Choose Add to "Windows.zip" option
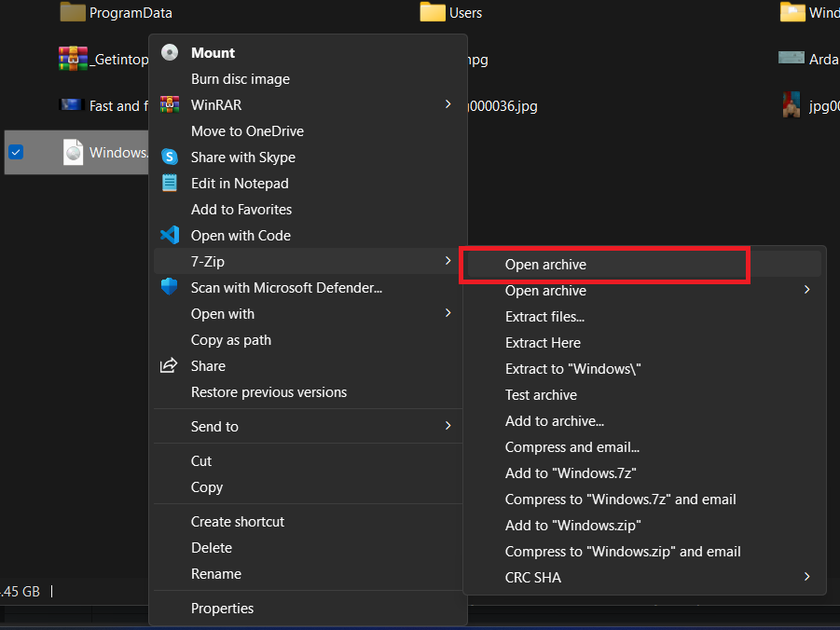This screenshot has height=630, width=840. click(x=572, y=526)
